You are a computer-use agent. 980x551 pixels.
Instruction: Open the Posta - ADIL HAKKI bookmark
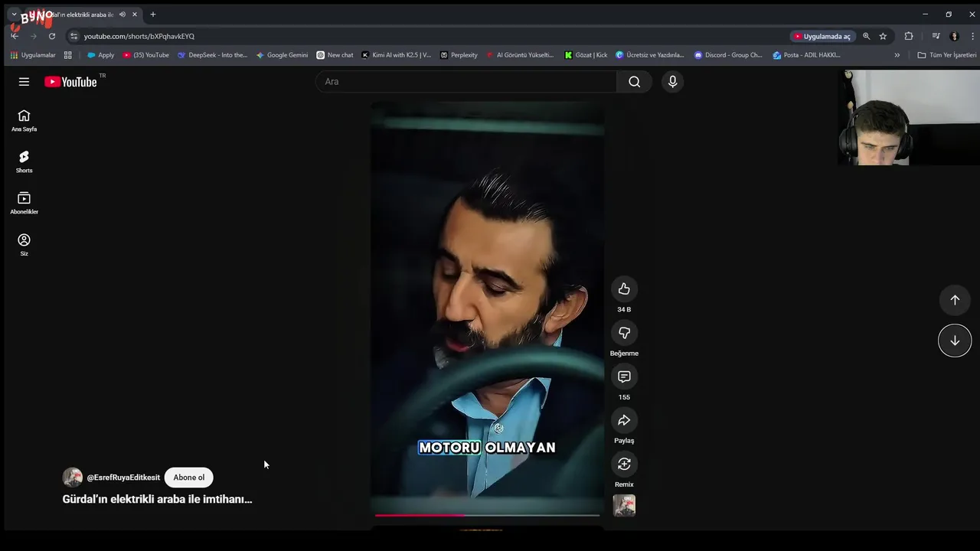807,55
